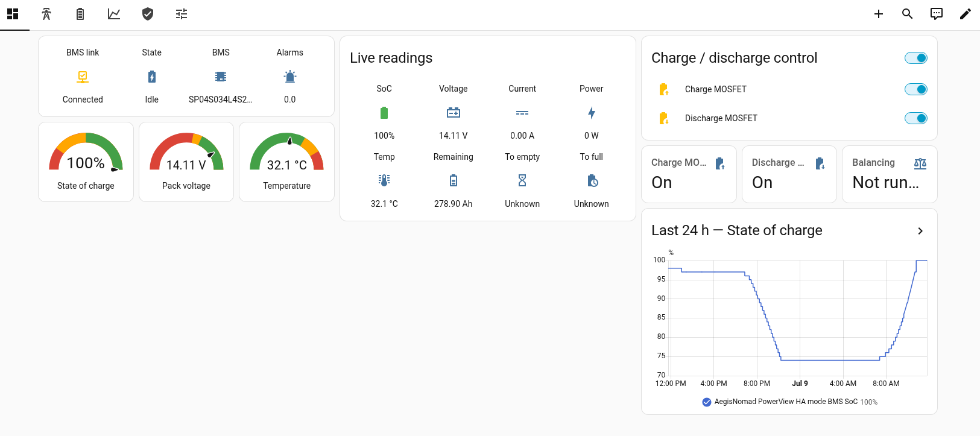Click the Live readings heading
This screenshot has width=980, height=436.
pos(391,58)
